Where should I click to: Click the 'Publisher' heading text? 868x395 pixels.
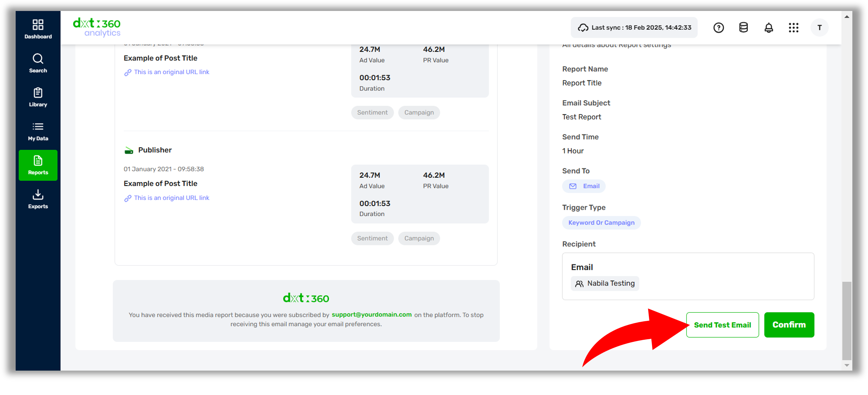(x=155, y=150)
